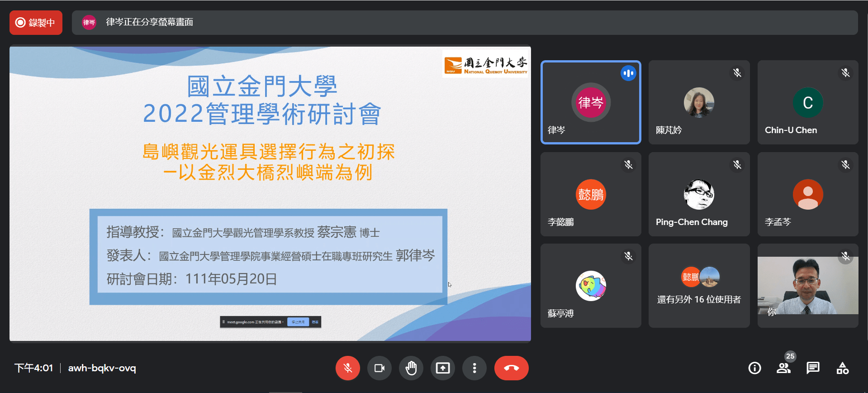Open meeting details with the info icon
Screen dimensions: 868x393
tap(754, 368)
